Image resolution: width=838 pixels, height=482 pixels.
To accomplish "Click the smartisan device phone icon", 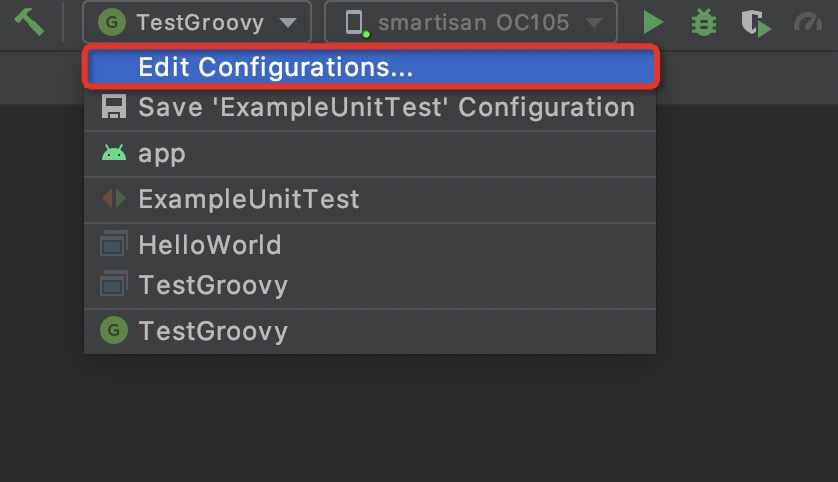I will click(355, 23).
